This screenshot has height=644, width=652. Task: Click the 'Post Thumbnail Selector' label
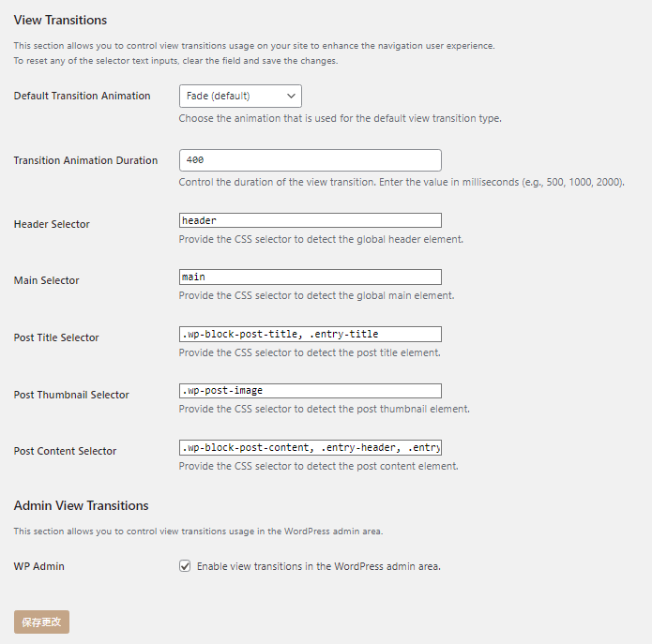(x=71, y=395)
